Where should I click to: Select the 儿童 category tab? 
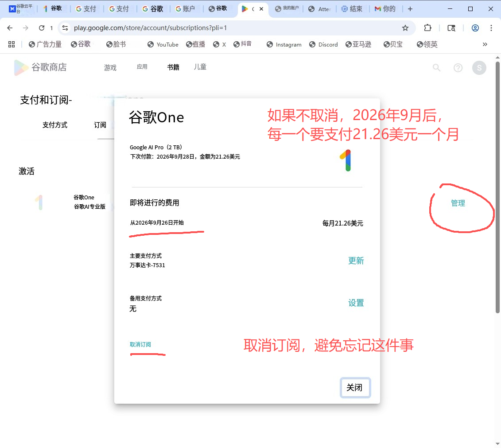200,67
